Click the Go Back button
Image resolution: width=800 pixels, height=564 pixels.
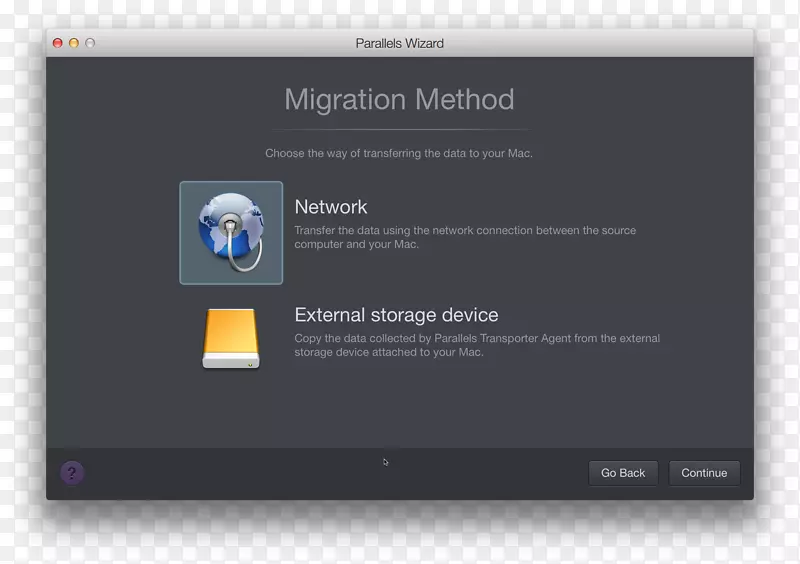point(623,473)
